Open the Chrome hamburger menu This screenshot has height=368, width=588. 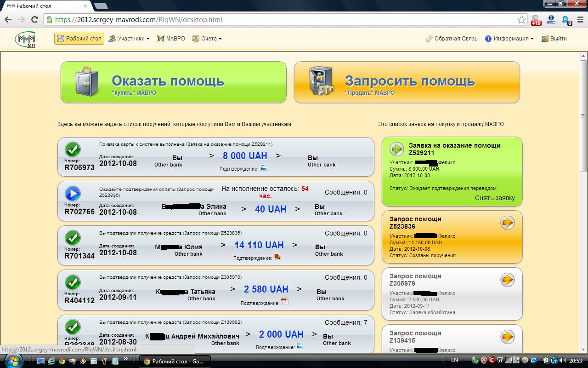tap(581, 20)
